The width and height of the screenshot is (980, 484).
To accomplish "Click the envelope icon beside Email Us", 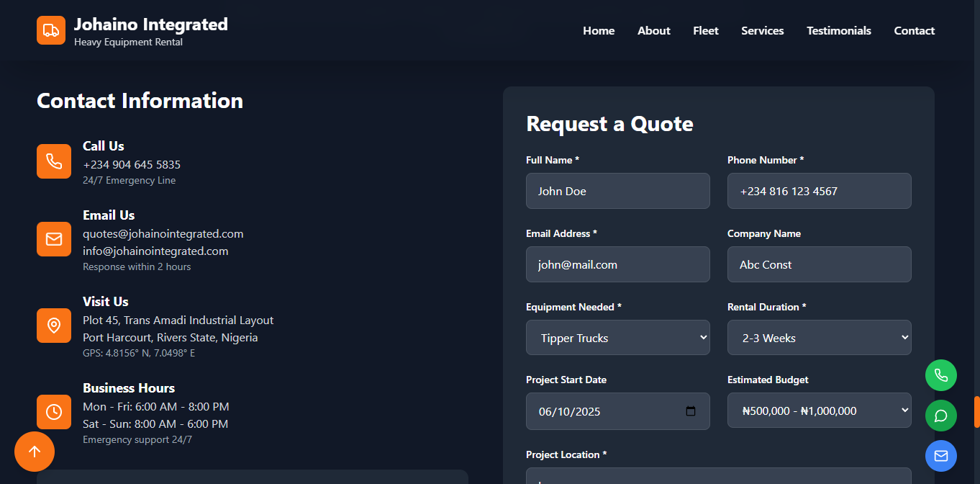I will point(54,238).
